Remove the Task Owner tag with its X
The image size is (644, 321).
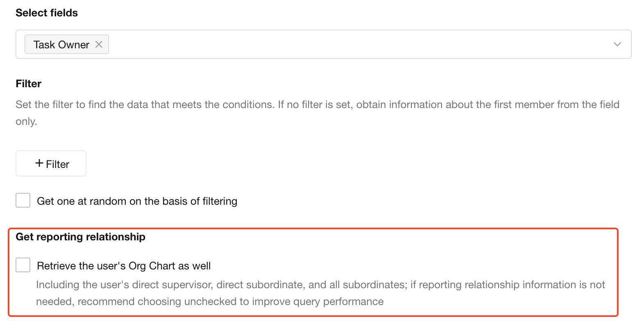click(x=99, y=44)
